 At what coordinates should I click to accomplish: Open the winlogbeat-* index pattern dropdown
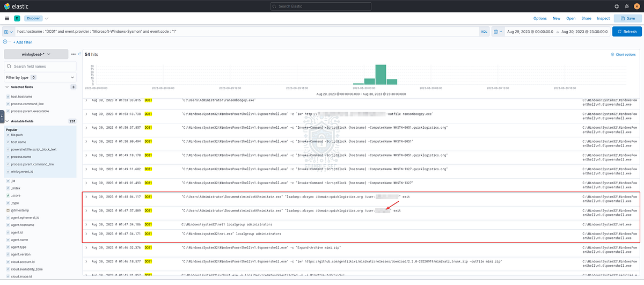tap(36, 54)
